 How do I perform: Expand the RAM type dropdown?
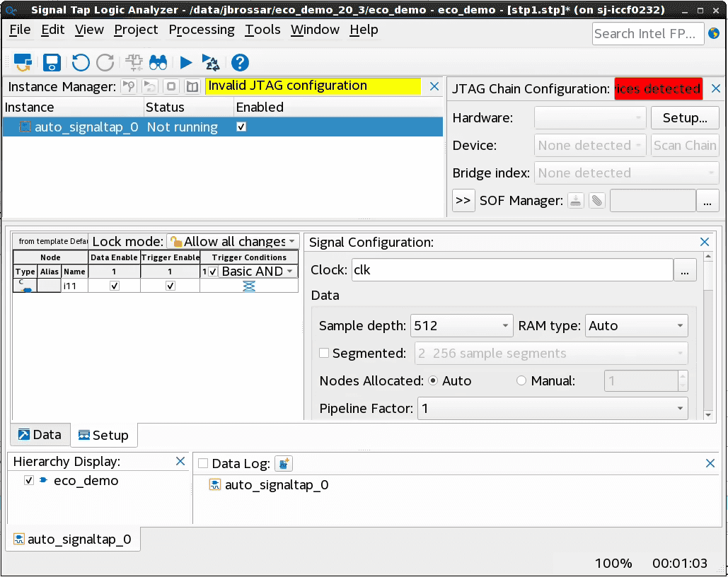tap(637, 326)
